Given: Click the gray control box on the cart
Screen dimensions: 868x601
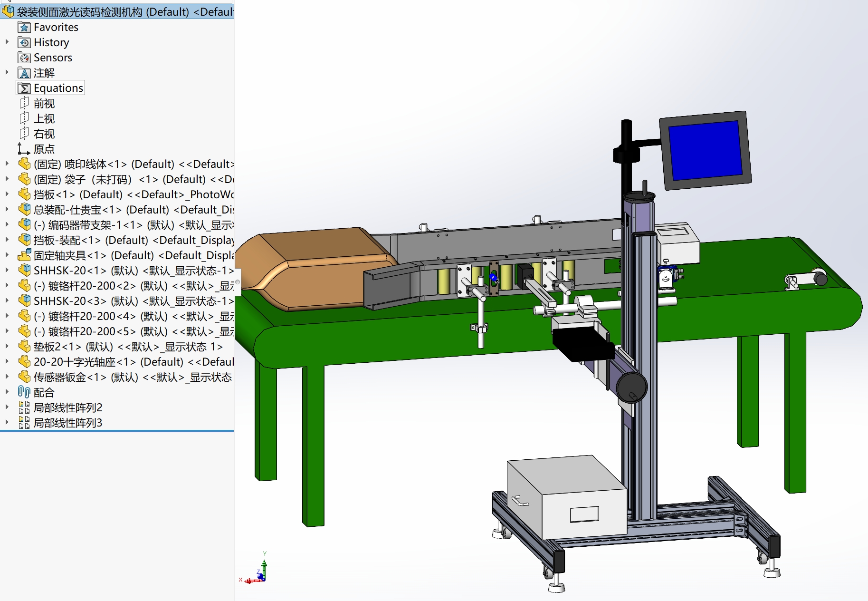Looking at the screenshot, I should click(x=566, y=496).
